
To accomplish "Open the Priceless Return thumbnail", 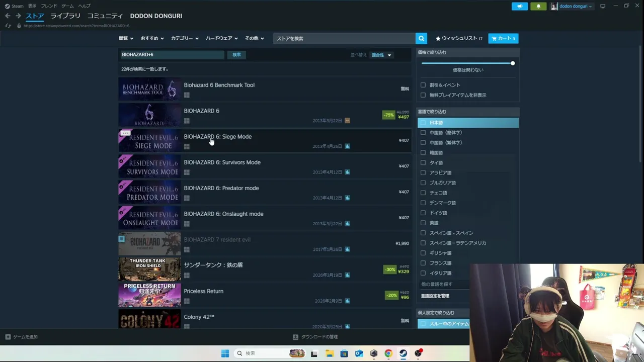I will 149,295.
